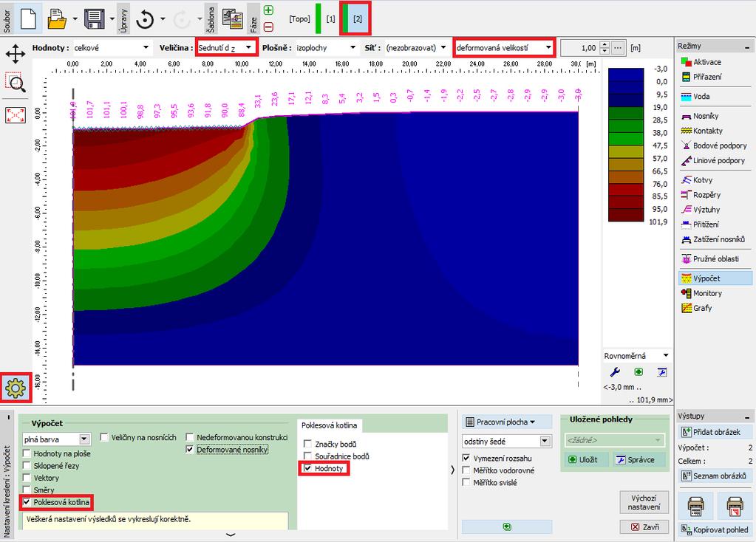This screenshot has height=542, width=756.
Task: Enable Veličiny na nosnících checkbox
Action: [x=103, y=437]
